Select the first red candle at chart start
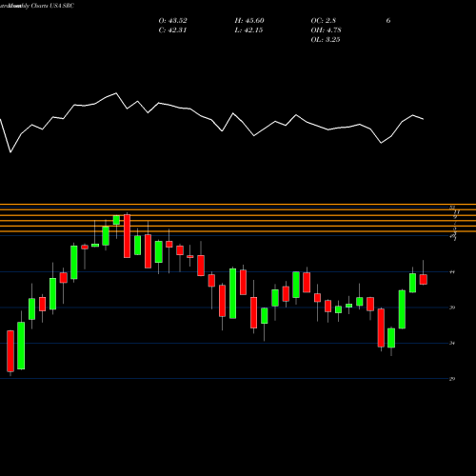Screen dimensions: 476x476 point(10,351)
